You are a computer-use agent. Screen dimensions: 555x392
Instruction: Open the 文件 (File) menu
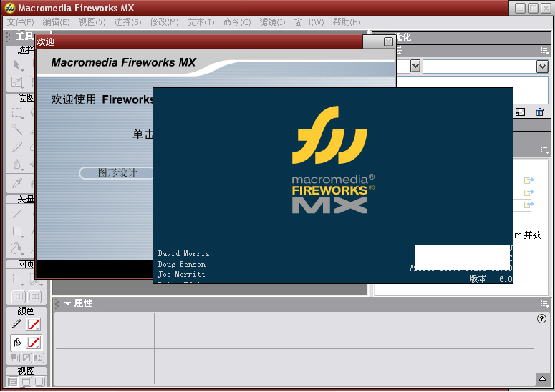20,22
